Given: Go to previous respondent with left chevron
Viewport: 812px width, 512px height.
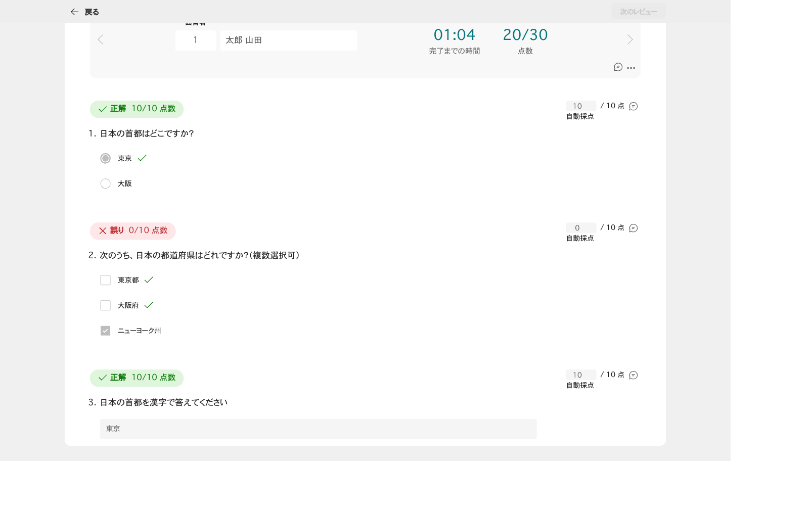Looking at the screenshot, I should [x=100, y=39].
